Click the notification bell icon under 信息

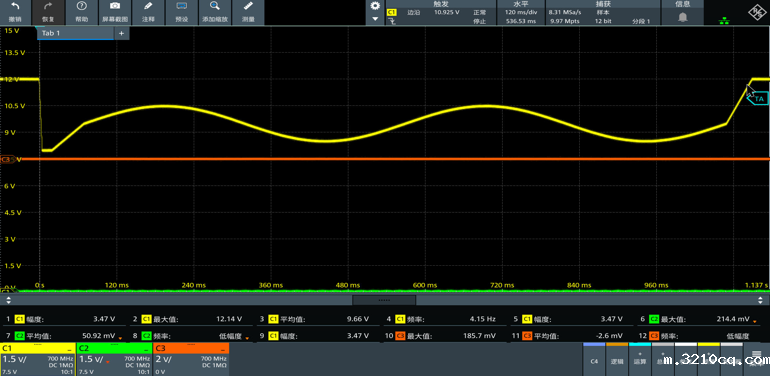coord(683,17)
